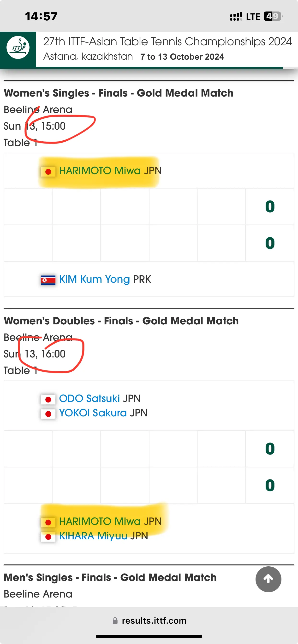Tap Japan flag next to ODO Satsuki
This screenshot has width=298, height=644.
point(48,399)
